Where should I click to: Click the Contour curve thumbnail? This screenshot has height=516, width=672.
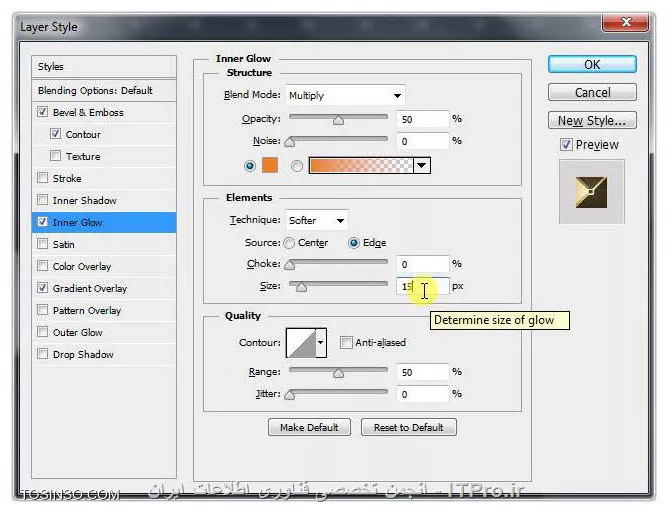pyautogui.click(x=301, y=342)
